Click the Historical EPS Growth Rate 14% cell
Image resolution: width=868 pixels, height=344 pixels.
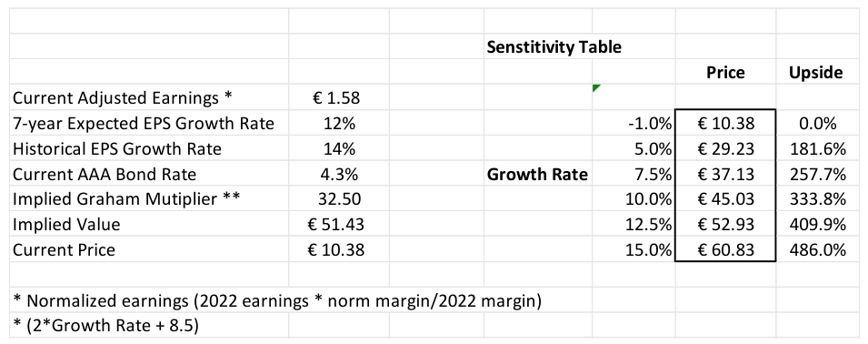click(339, 148)
